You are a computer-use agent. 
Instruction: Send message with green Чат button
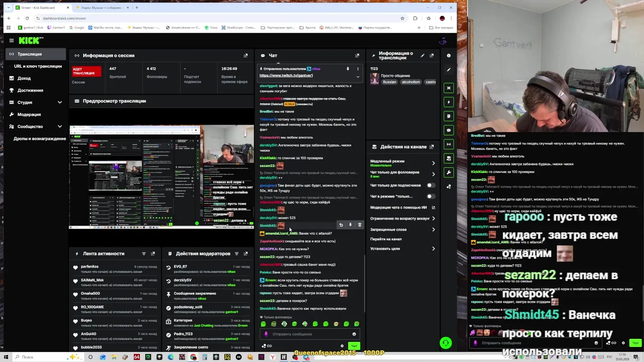coord(354,346)
